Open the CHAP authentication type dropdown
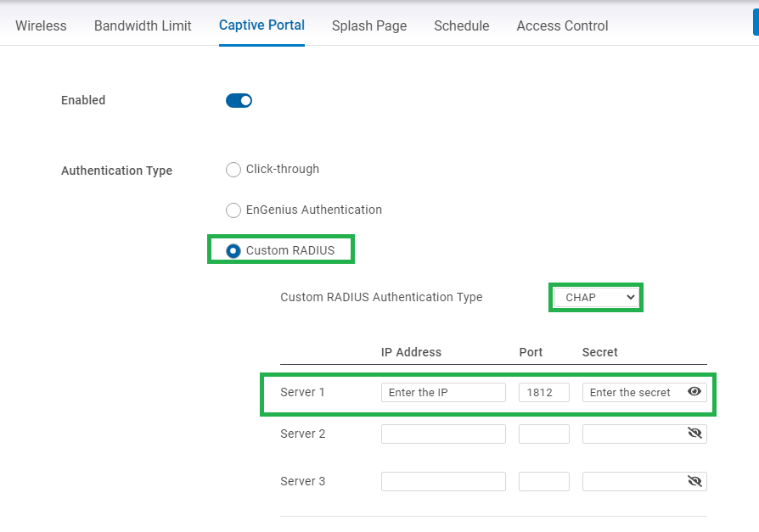Image resolution: width=759 pixels, height=532 pixels. (594, 298)
